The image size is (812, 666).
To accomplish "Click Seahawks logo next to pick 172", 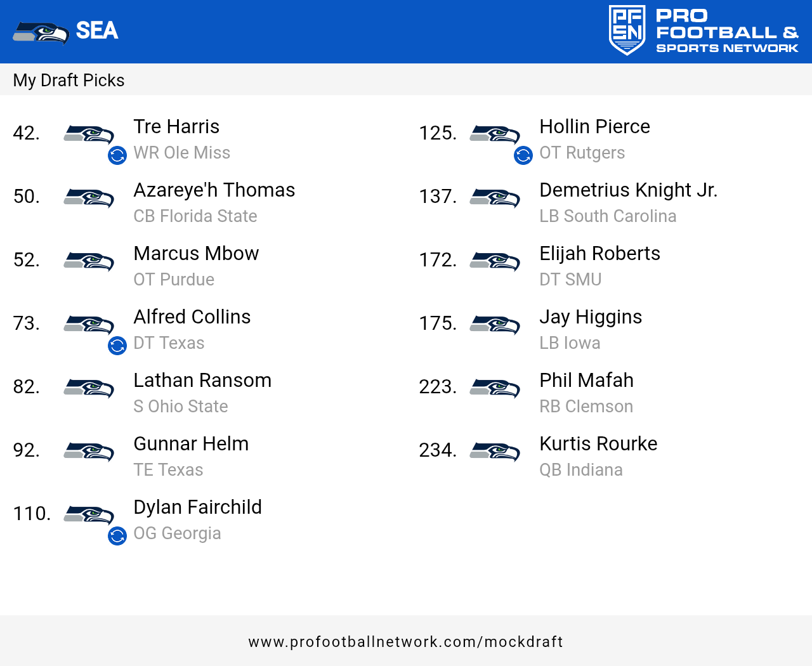I will click(x=495, y=261).
